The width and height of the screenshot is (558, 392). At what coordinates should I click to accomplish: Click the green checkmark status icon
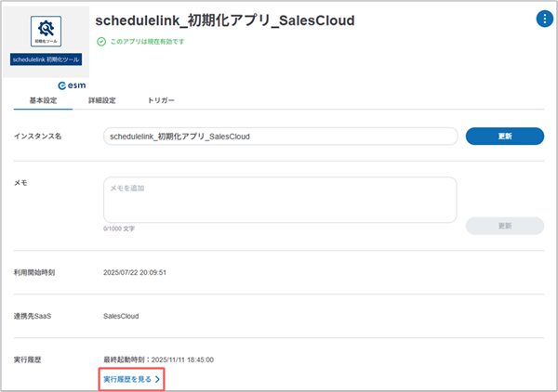(x=100, y=42)
